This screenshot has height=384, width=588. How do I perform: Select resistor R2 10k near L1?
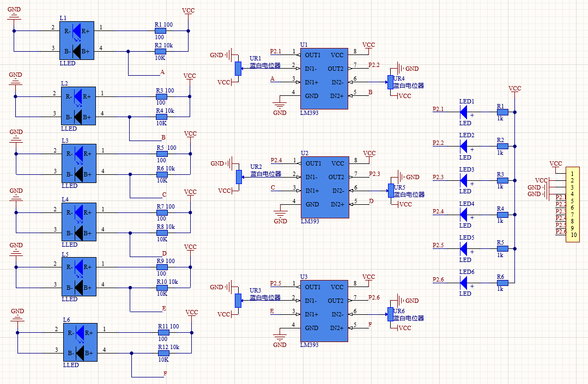tap(161, 51)
